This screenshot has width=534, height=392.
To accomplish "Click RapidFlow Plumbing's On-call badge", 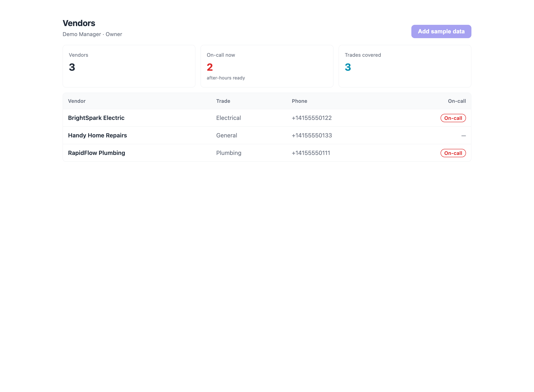I will 453,153.
